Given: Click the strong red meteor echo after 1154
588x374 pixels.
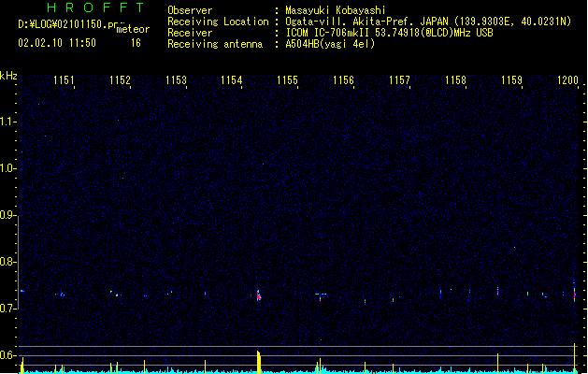Looking at the screenshot, I should 258,295.
